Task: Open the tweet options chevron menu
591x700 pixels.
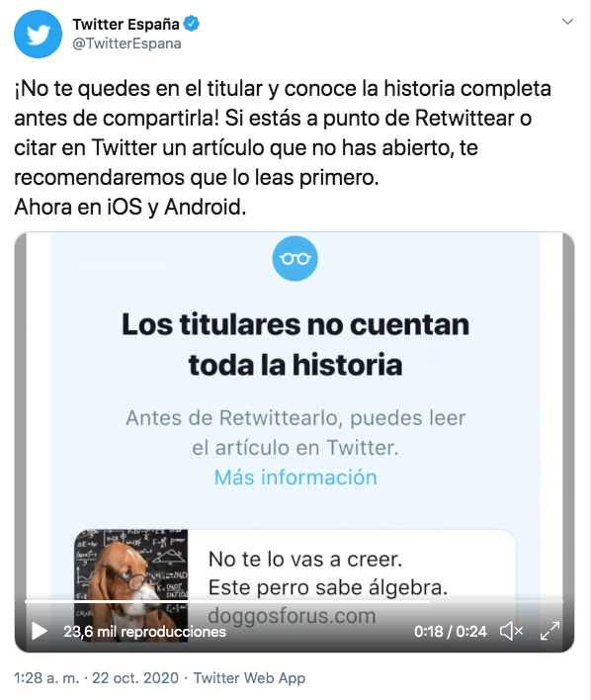Action: point(567,22)
